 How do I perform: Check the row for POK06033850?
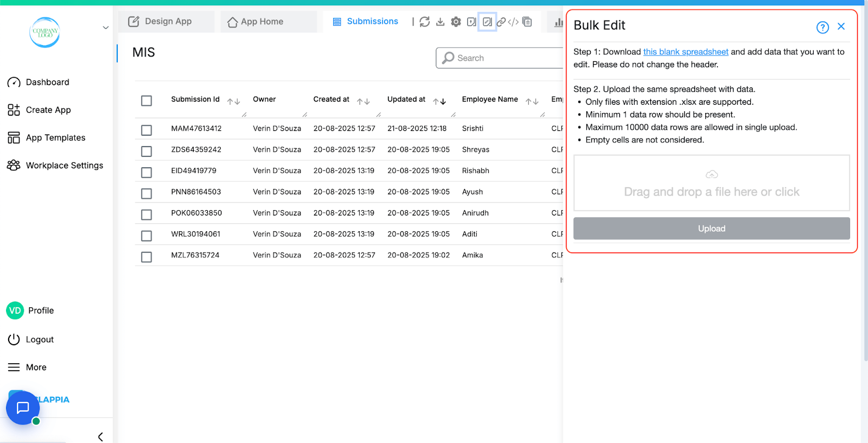[x=146, y=215]
